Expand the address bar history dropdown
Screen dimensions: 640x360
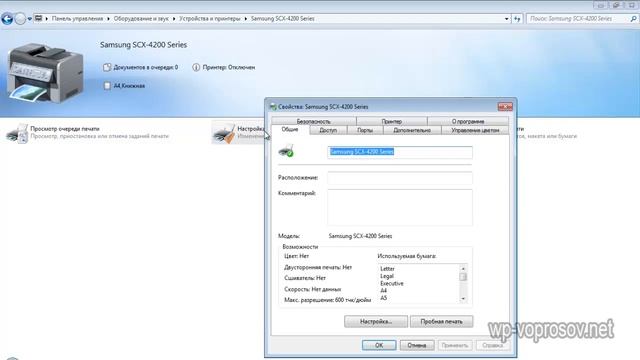[507, 19]
